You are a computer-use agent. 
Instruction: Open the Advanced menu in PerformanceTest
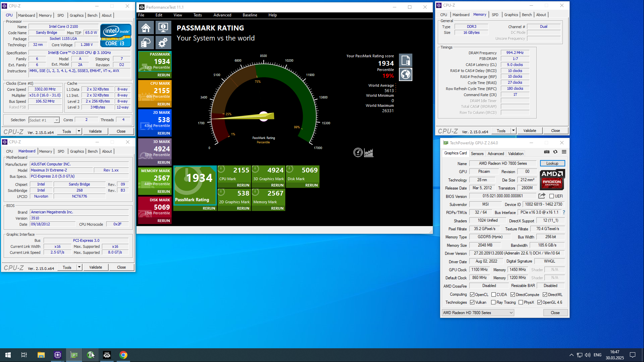click(222, 15)
